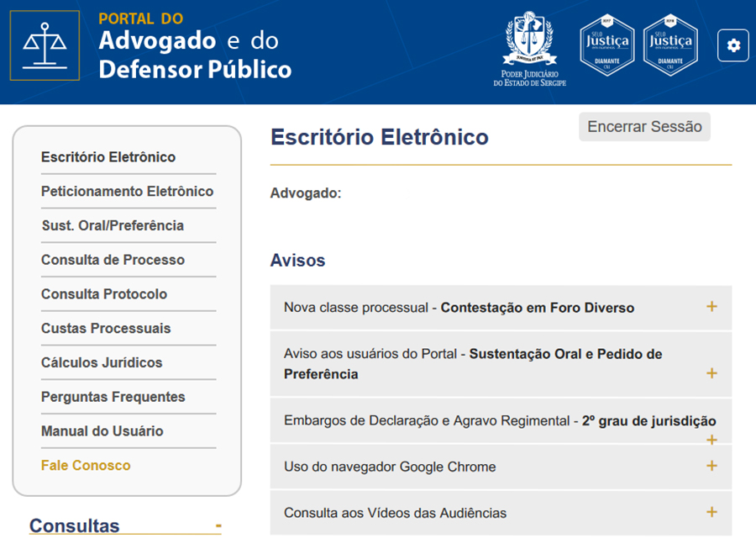Open Cálculos Jurídicos from the sidebar
756x549 pixels.
(x=102, y=363)
